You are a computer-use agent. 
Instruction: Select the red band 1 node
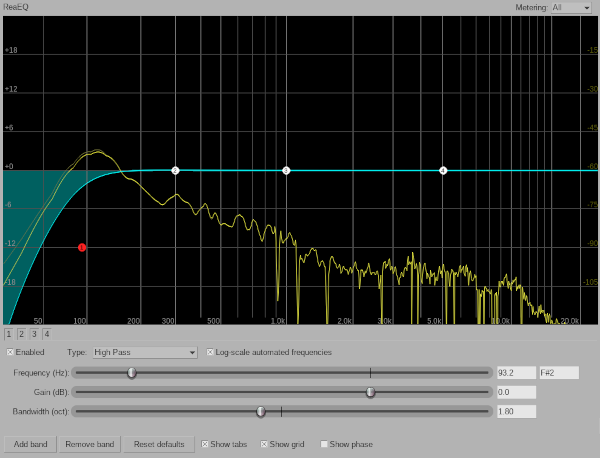click(x=82, y=247)
